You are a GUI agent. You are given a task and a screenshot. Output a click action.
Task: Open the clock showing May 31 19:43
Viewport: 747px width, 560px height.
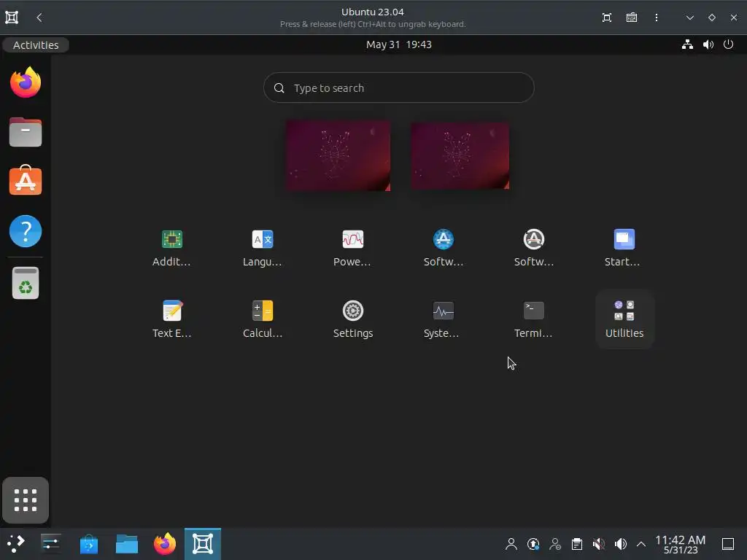tap(399, 44)
